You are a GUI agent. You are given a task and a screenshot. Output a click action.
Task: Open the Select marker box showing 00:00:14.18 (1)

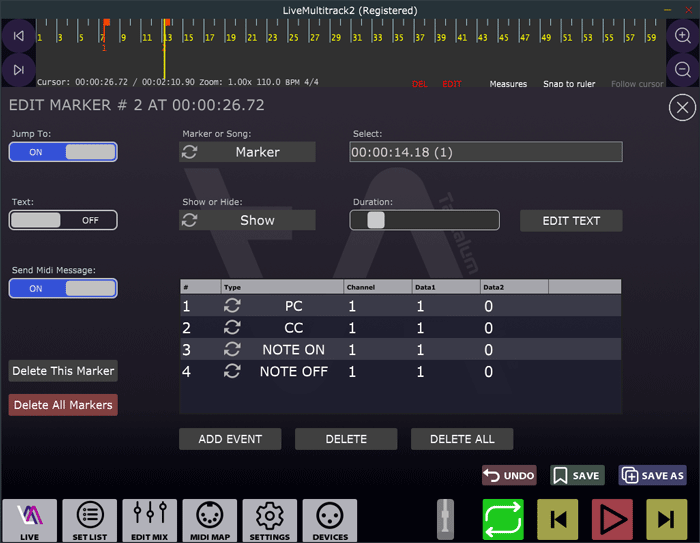click(486, 152)
